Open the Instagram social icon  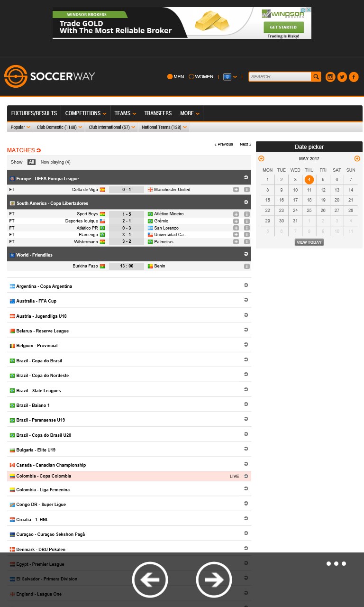330,77
